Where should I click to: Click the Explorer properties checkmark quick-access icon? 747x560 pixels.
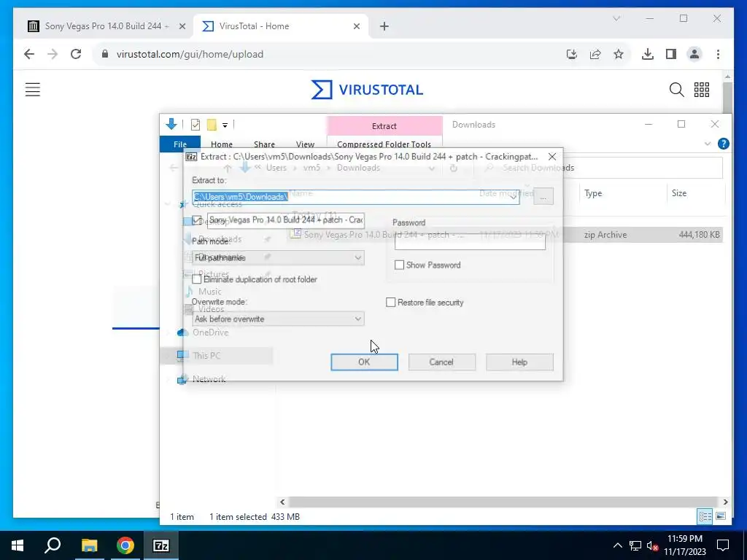(196, 125)
